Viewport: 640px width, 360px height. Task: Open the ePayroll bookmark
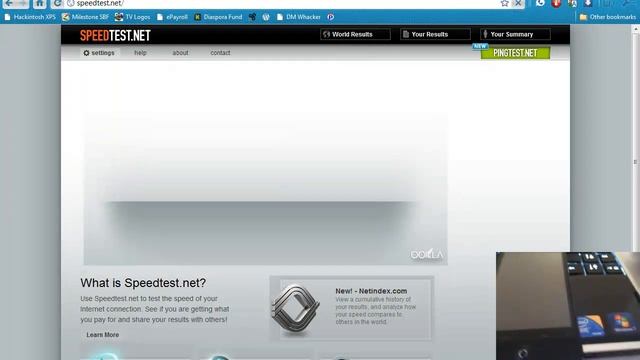172,17
